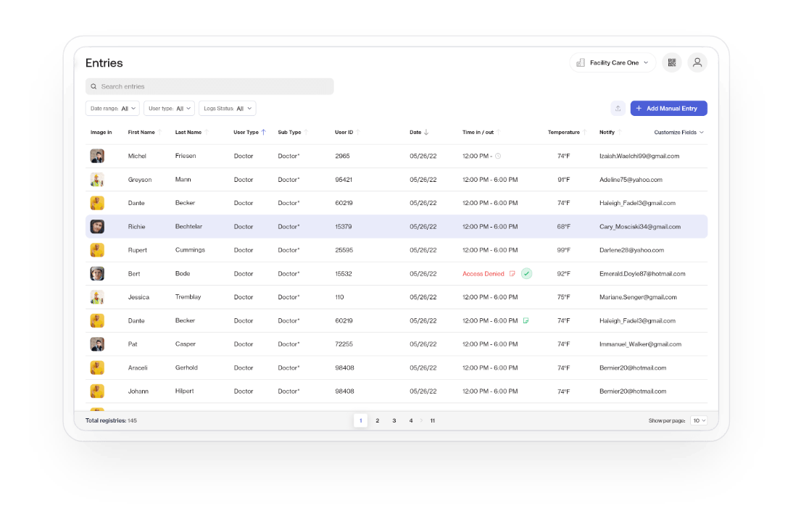
Task: Click green note icon in second Dante Becker row
Action: tap(526, 320)
